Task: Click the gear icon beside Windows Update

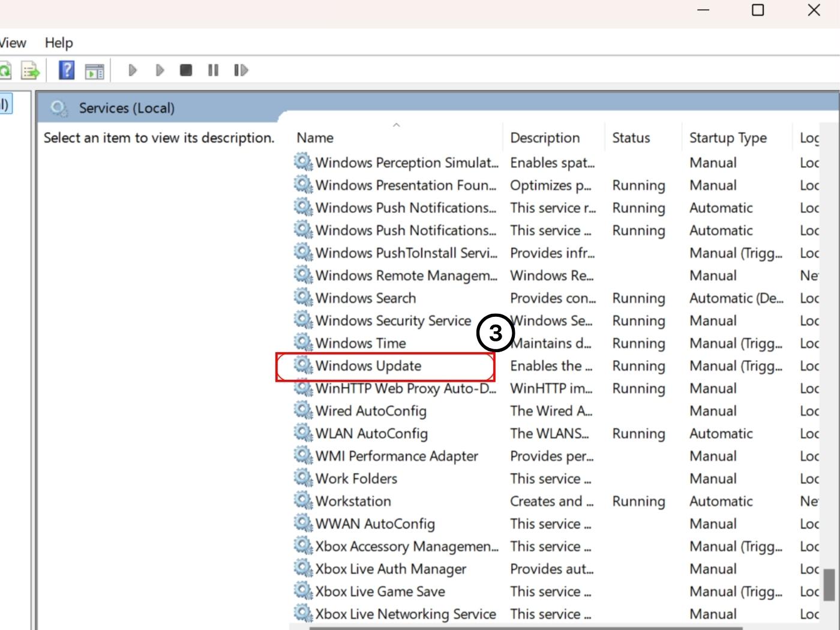Action: point(303,365)
